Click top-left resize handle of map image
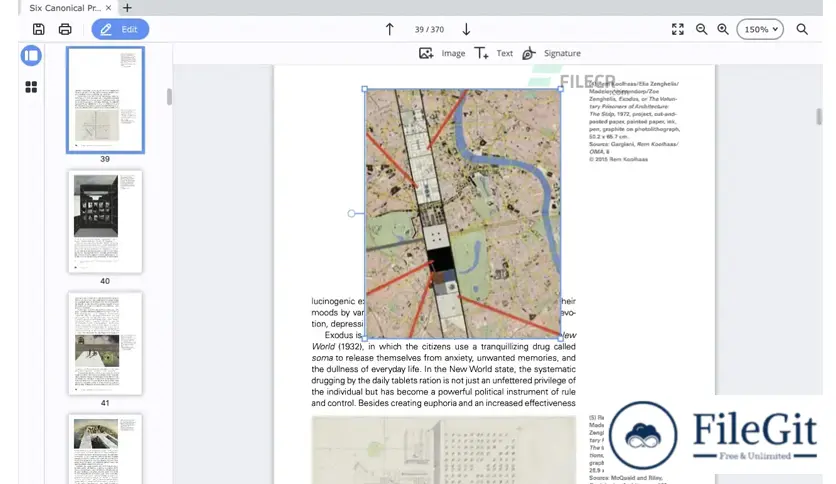Image resolution: width=836 pixels, height=484 pixels. tap(365, 89)
